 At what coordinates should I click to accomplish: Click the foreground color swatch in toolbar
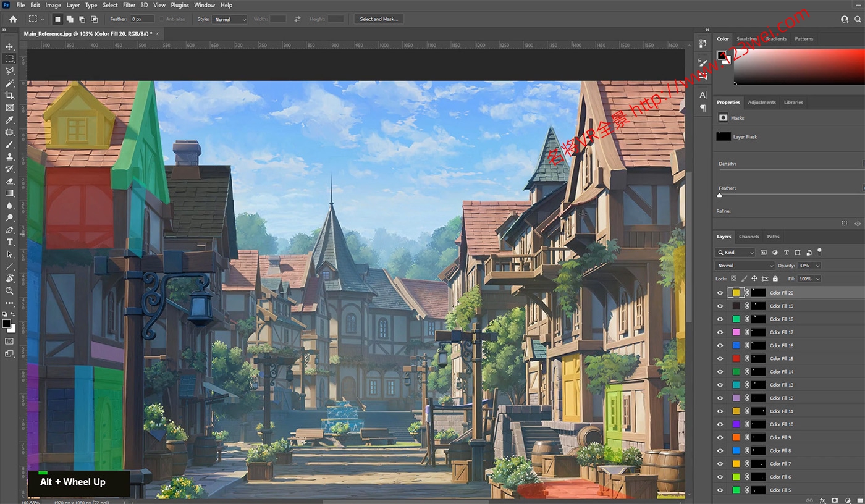point(6,324)
